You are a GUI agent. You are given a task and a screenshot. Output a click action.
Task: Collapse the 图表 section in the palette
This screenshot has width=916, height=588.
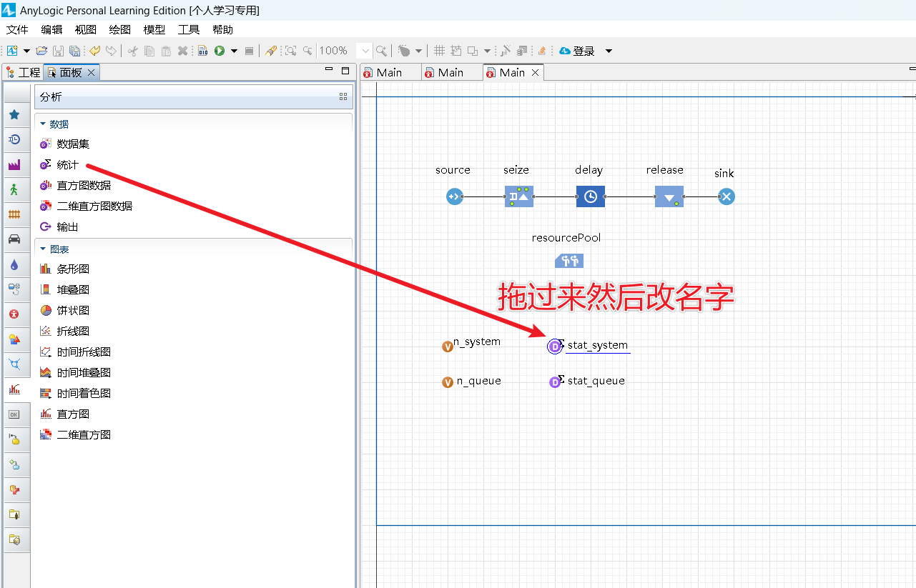click(x=43, y=249)
